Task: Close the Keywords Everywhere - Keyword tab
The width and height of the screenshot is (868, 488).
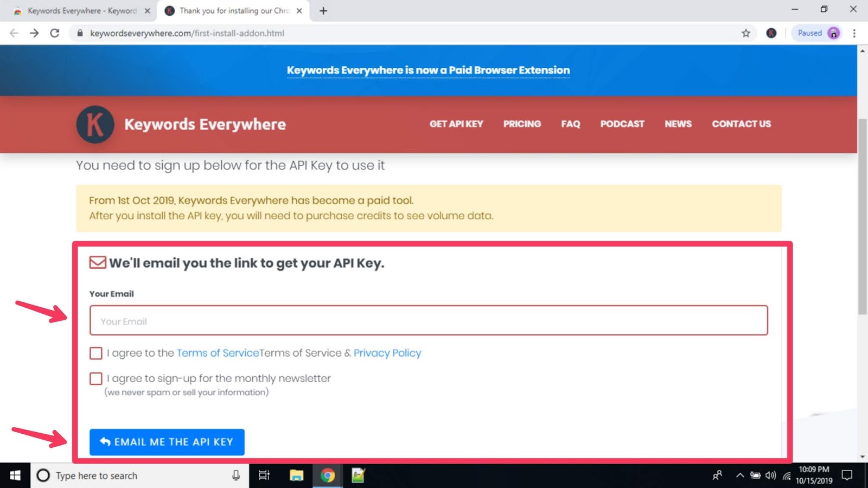Action: (147, 11)
